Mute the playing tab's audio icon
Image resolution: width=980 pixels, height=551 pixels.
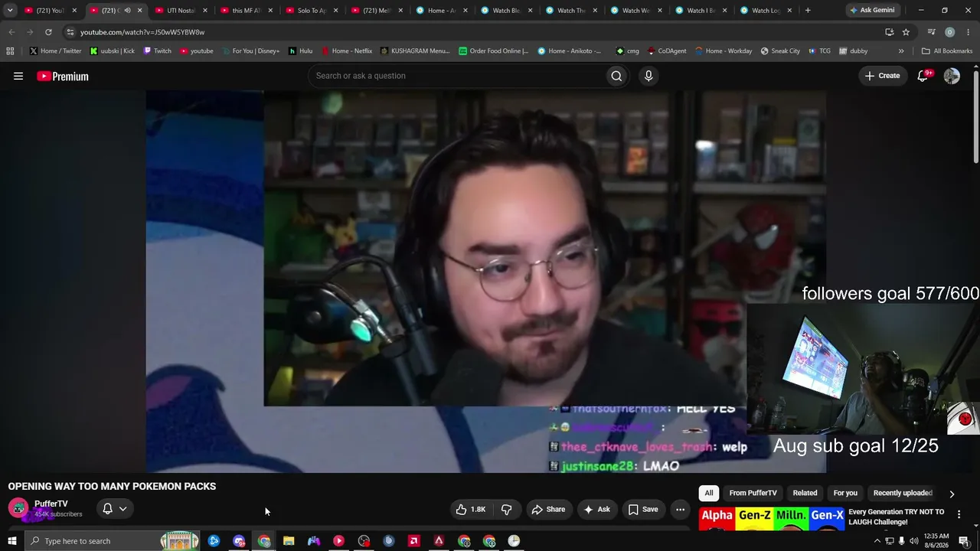point(127,11)
